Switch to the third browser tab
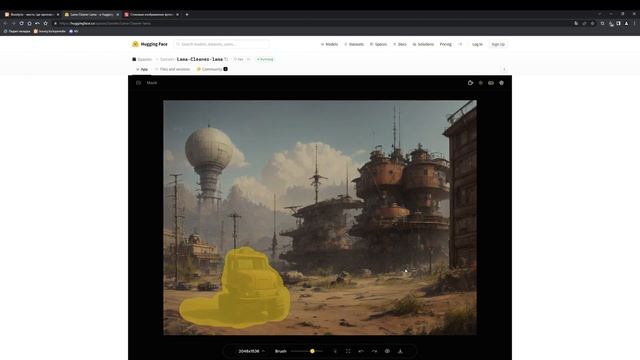The height and width of the screenshot is (360, 640). 151,14
